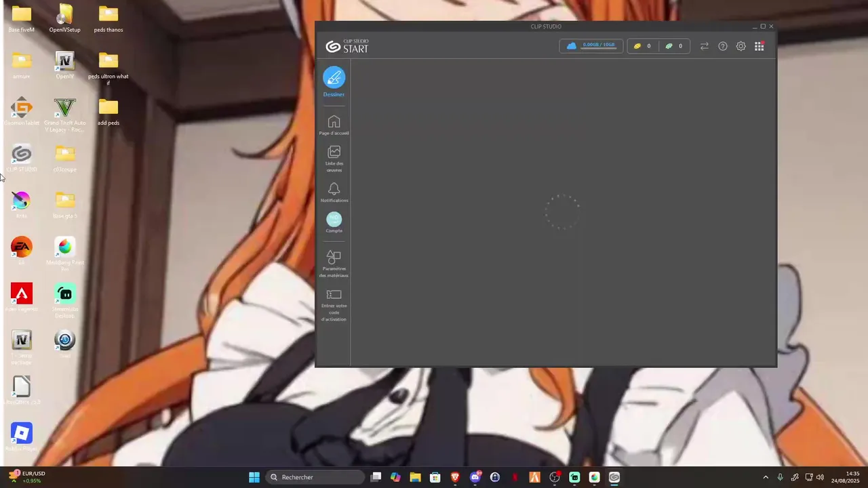
Task: Open Notifications bell in Clip Studio
Action: click(x=334, y=192)
